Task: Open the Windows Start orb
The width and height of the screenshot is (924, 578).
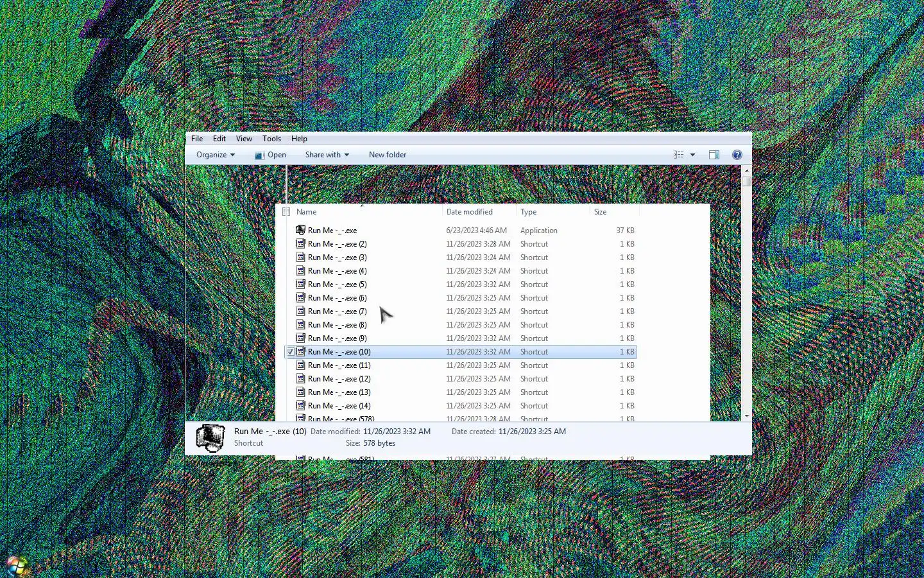Action: point(17,566)
